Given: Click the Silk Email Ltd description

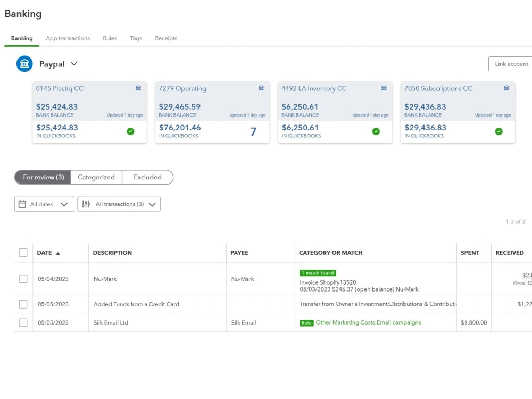Looking at the screenshot, I should coord(111,323).
